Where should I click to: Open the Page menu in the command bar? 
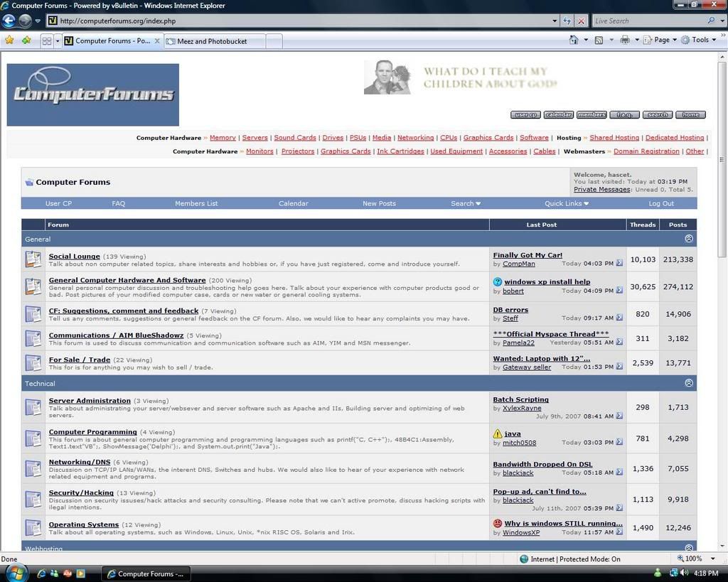(660, 40)
